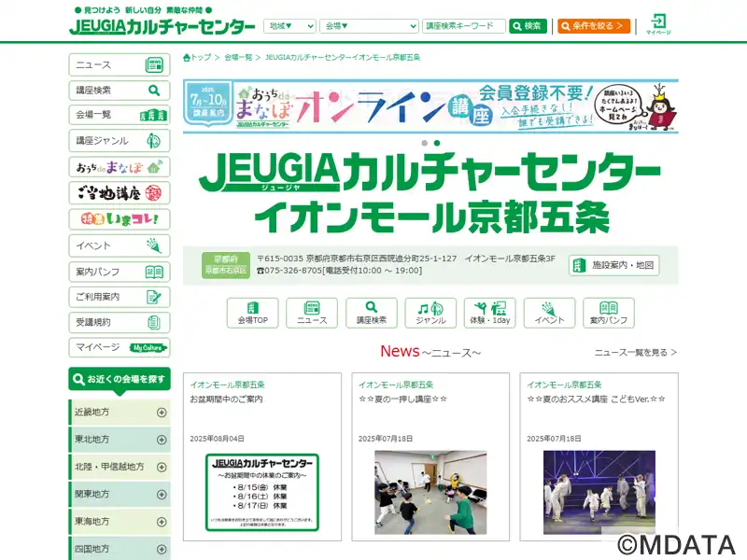Image resolution: width=747 pixels, height=560 pixels.
Task: Click the 講座検索 magnifier icon in sidebar
Action: tap(154, 90)
